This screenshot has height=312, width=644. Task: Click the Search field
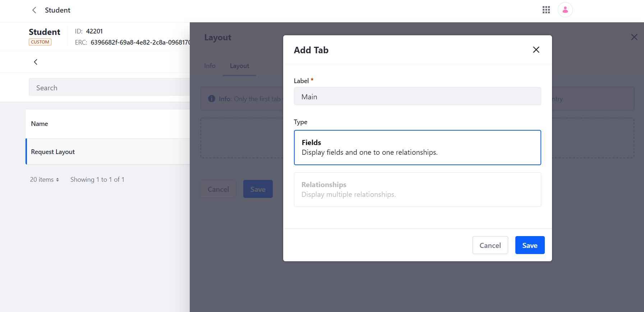tap(109, 87)
